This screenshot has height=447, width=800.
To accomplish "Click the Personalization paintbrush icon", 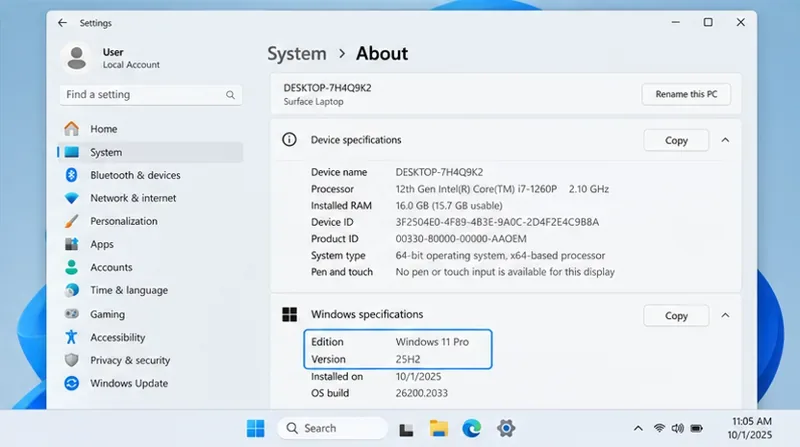I will (x=71, y=221).
